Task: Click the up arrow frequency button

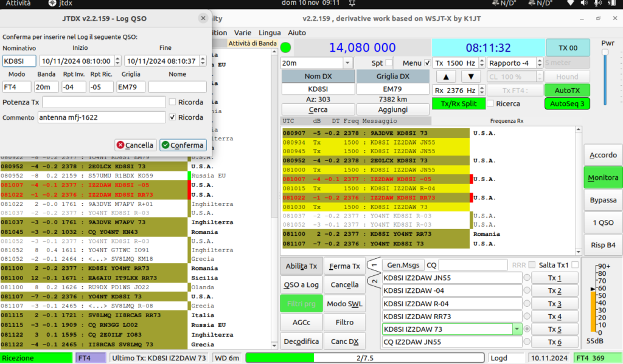Action: [446, 77]
